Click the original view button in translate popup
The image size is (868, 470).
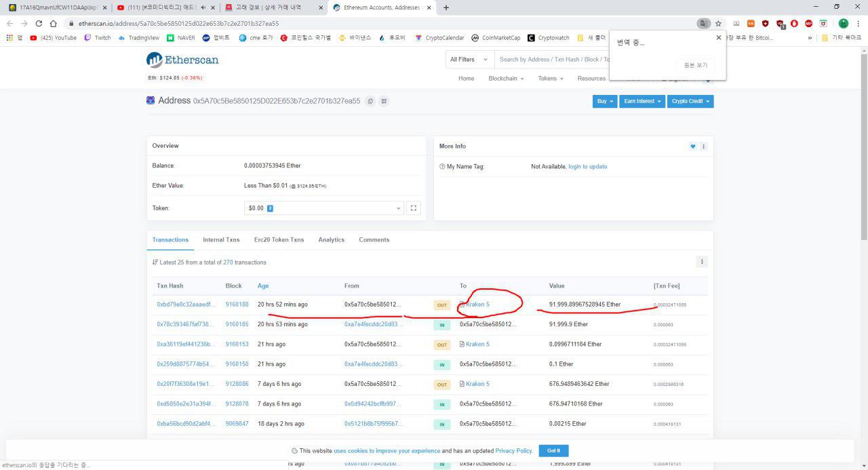point(695,65)
